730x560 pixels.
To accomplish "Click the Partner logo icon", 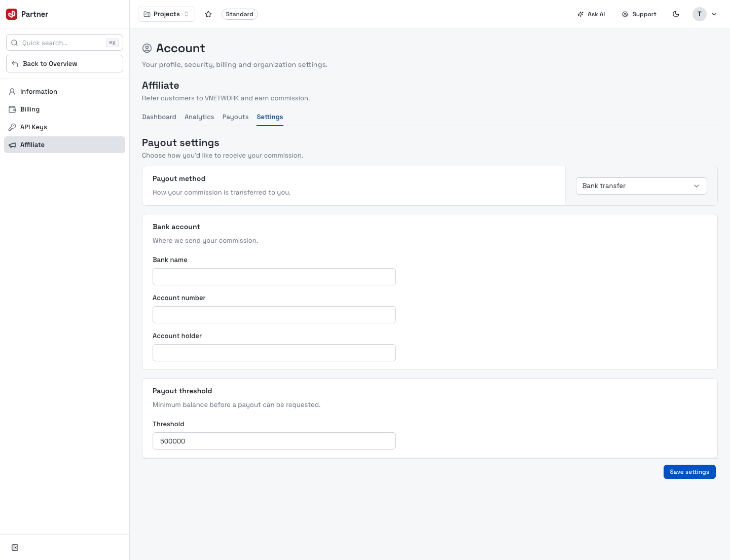I will [12, 14].
